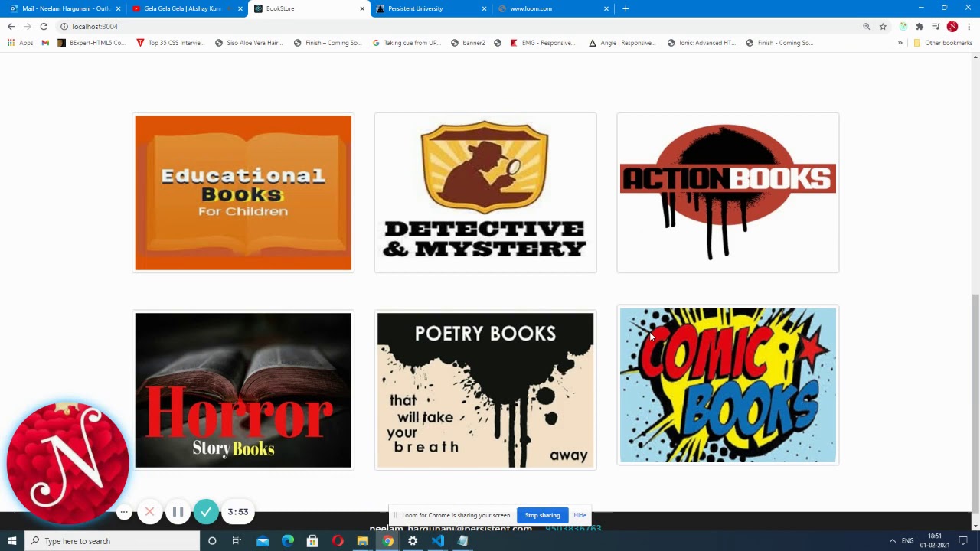Click the ENG language indicator

908,541
